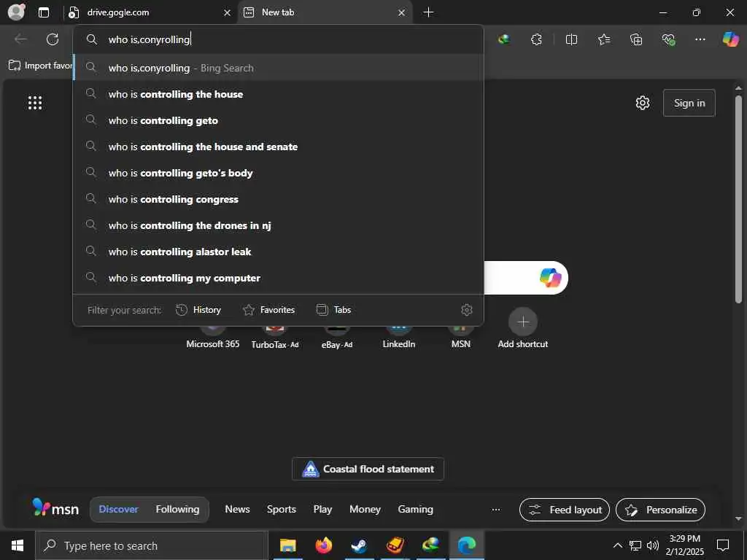
Task: Click the Sign in button
Action: pyautogui.click(x=689, y=103)
